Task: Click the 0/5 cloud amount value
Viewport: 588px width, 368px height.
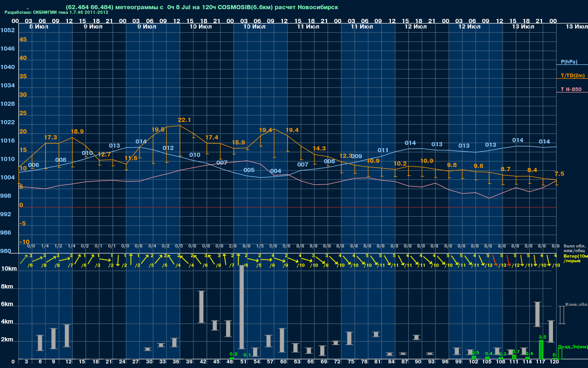Action: pos(179,246)
